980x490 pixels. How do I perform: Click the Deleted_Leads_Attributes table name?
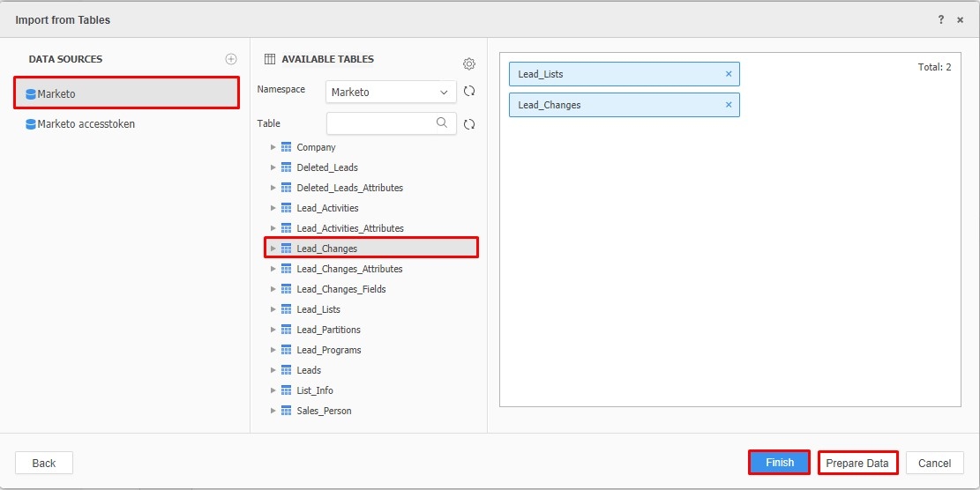pos(350,188)
